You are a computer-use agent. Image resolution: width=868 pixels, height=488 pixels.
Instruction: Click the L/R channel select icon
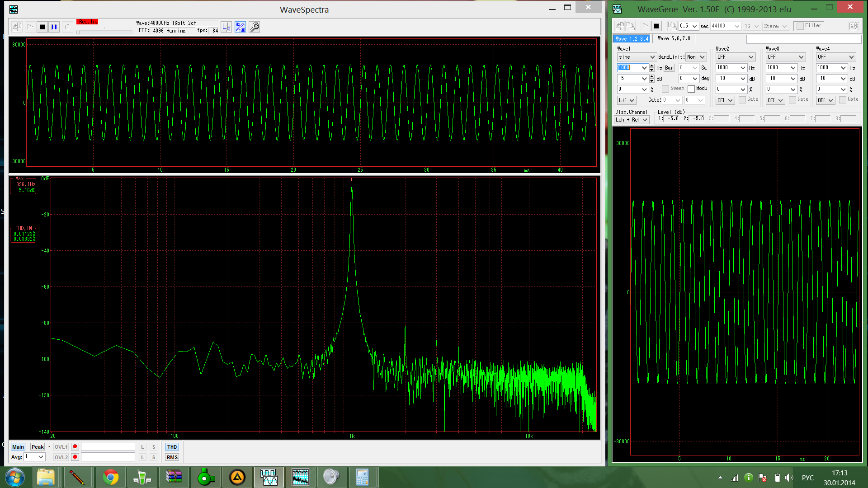click(x=226, y=27)
